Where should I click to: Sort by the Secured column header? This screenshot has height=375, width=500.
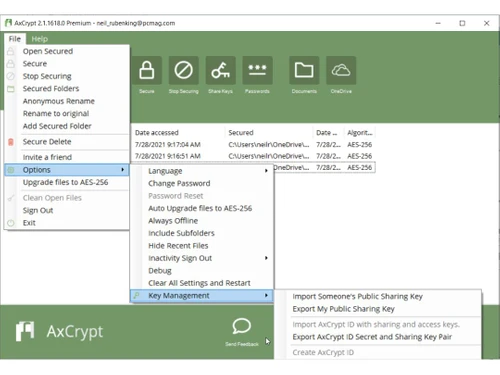click(269, 133)
